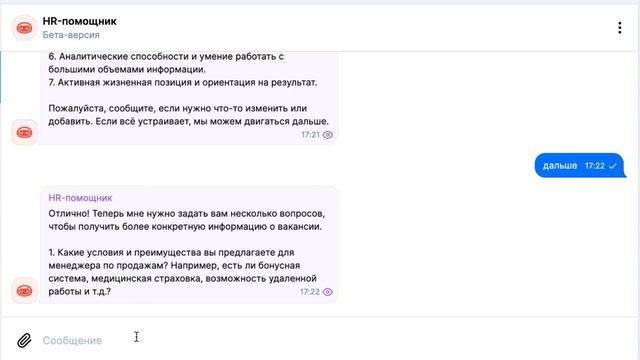Screen dimensions: 640x360
Task: Click the 17:22 timestamp on the sent message
Action: point(594,166)
